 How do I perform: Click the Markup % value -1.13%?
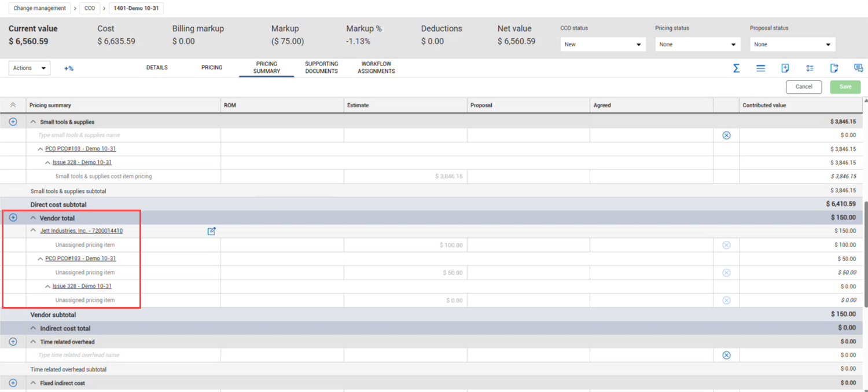point(358,42)
